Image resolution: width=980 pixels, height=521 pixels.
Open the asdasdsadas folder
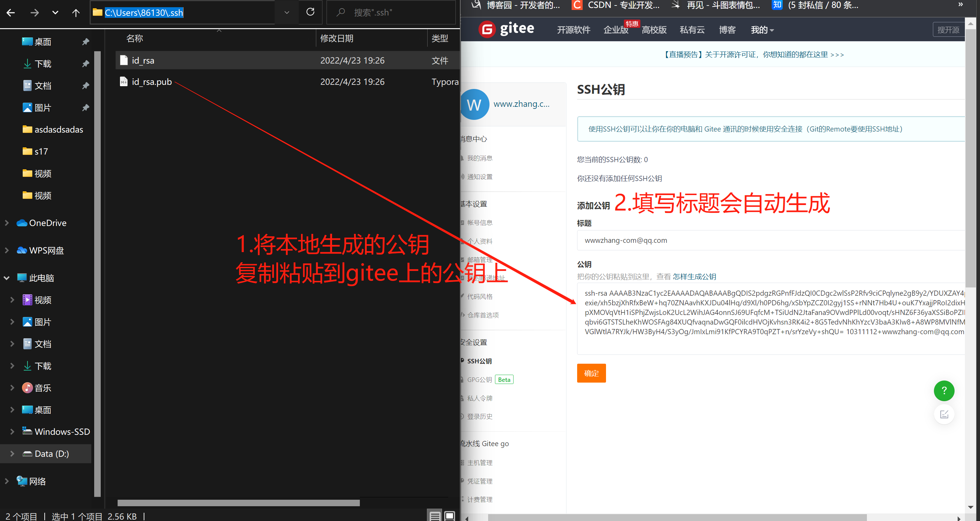tap(53, 129)
